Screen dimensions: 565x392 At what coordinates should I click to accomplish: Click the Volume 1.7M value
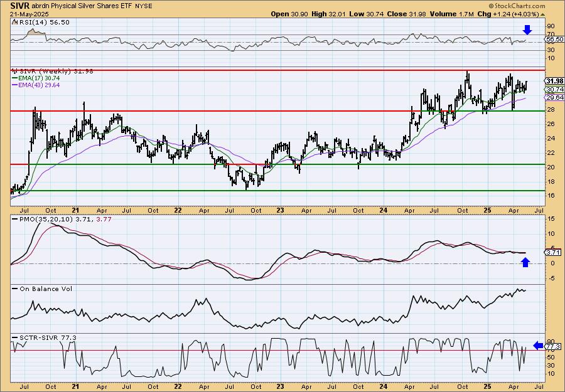pos(451,14)
